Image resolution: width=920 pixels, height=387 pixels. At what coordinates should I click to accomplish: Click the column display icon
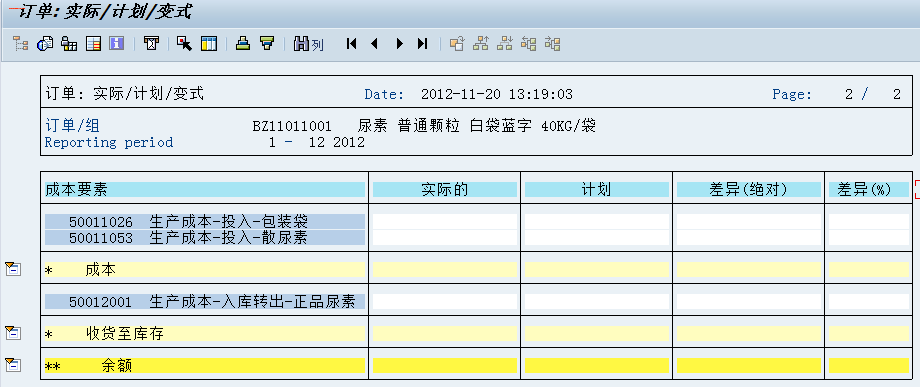tap(209, 44)
